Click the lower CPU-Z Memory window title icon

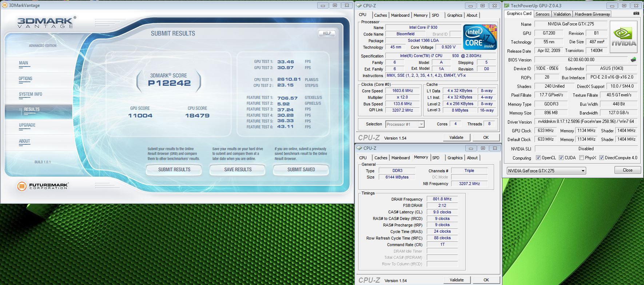pyautogui.click(x=359, y=148)
